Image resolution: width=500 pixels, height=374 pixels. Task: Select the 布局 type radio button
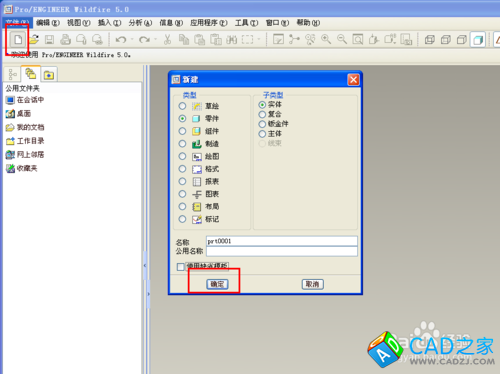(x=182, y=206)
